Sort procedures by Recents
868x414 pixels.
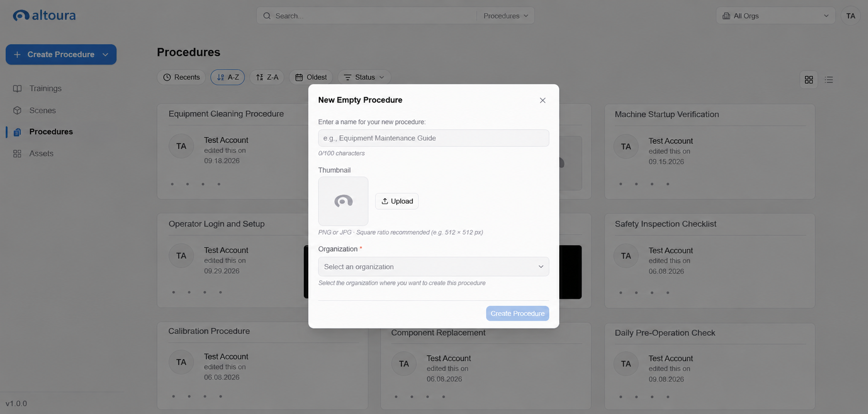181,77
